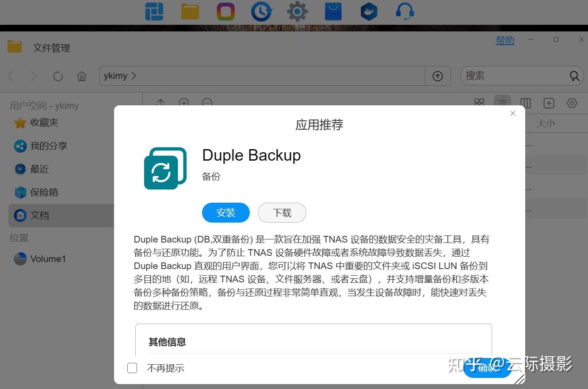This screenshot has height=389, width=588.
Task: Click the circled ellipsis more-actions icon
Action: tap(207, 102)
